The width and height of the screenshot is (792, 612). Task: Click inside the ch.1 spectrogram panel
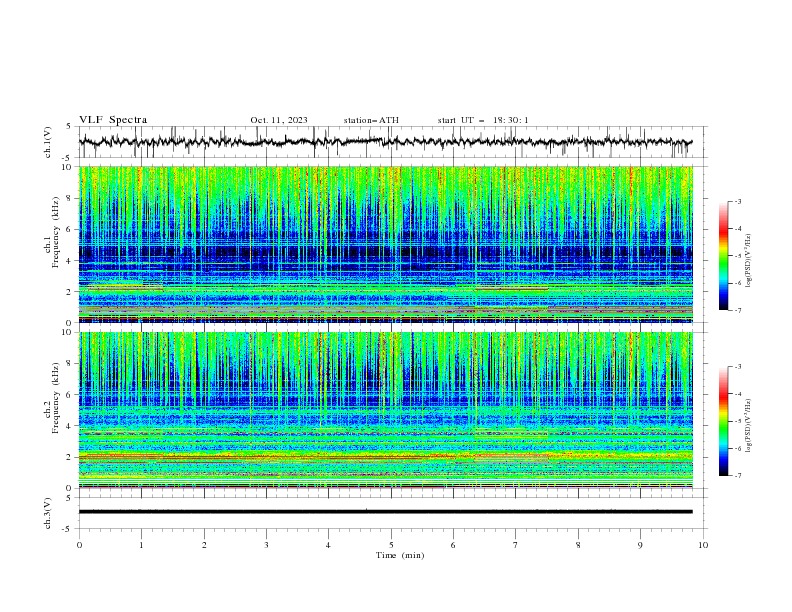385,244
